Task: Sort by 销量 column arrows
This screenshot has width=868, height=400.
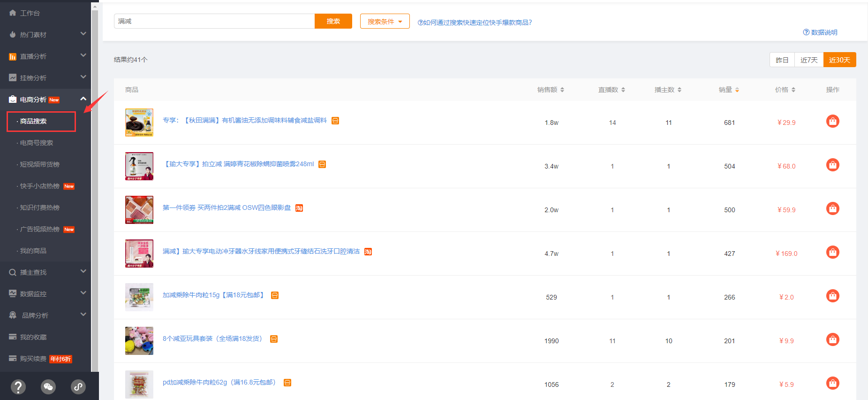Action: (x=737, y=90)
